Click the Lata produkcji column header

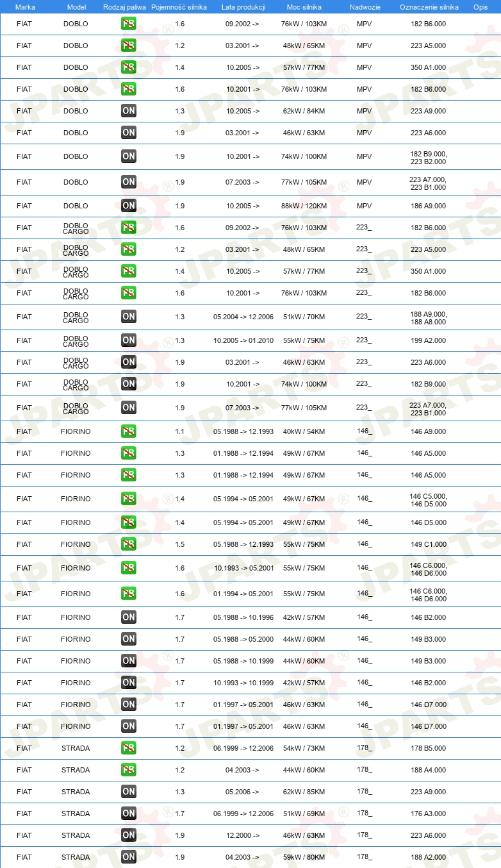[243, 7]
